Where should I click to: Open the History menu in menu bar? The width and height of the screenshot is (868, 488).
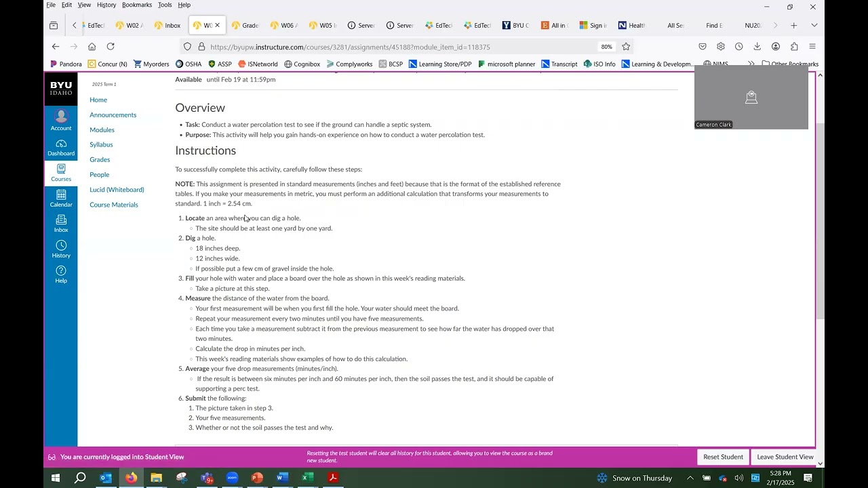coord(106,5)
